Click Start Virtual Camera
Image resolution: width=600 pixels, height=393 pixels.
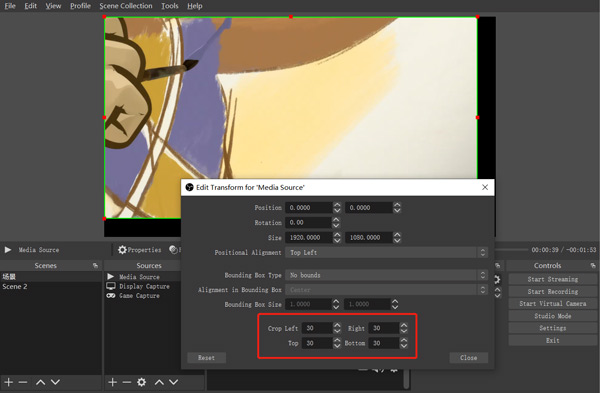pyautogui.click(x=553, y=303)
